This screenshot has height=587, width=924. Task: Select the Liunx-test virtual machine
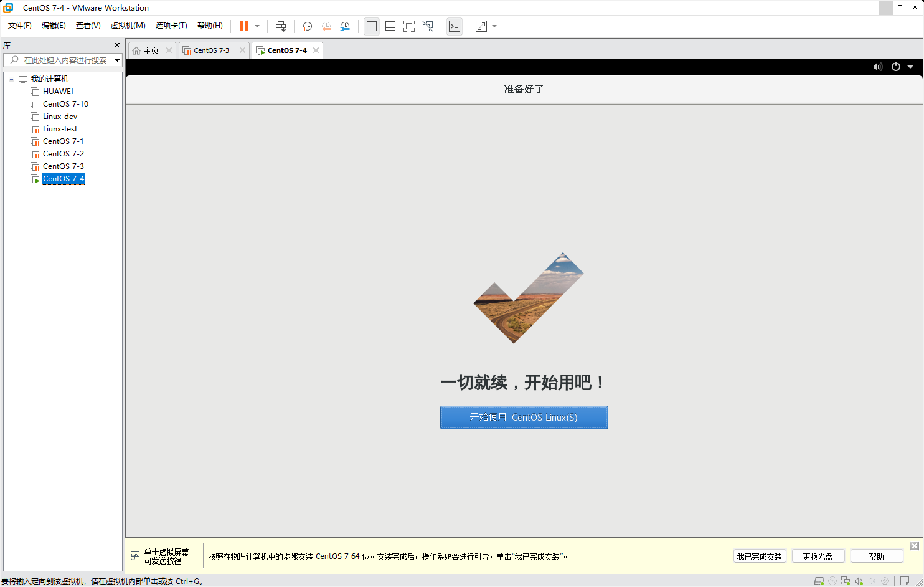pos(60,129)
